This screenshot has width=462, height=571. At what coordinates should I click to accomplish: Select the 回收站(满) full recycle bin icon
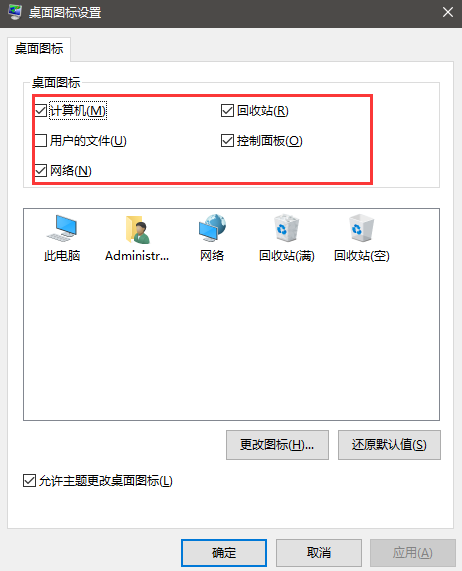click(x=287, y=228)
